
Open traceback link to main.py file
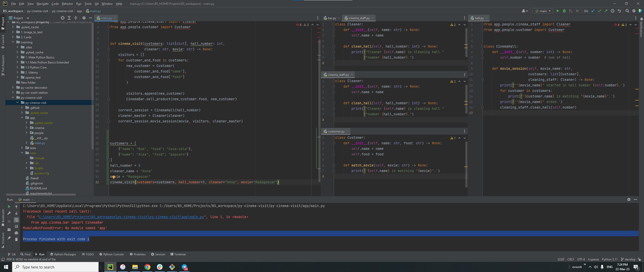click(x=121, y=217)
